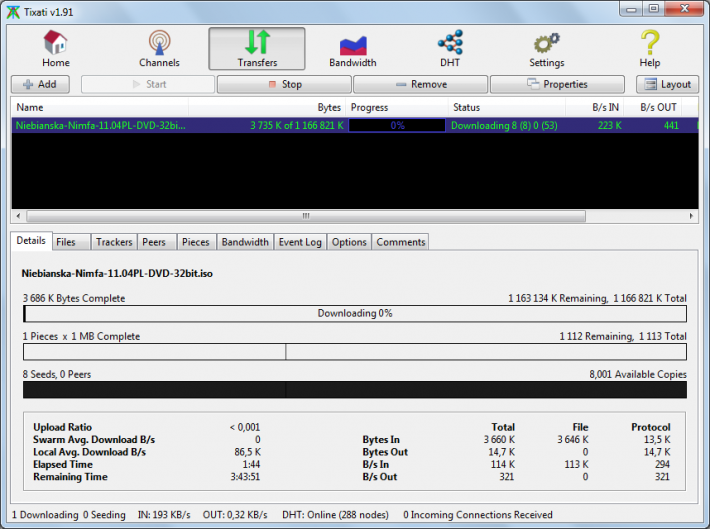
Task: Click the 'Remaining Time' label
Action: pos(70,477)
